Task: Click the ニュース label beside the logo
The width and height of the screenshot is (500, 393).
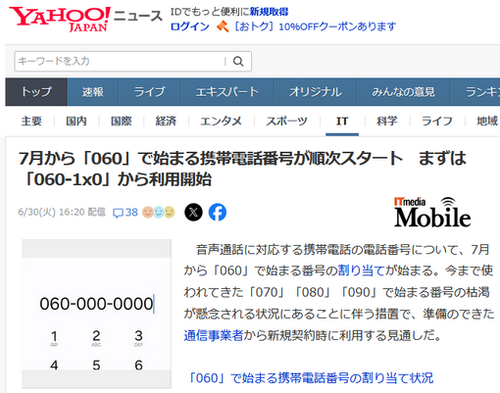Action: (138, 16)
